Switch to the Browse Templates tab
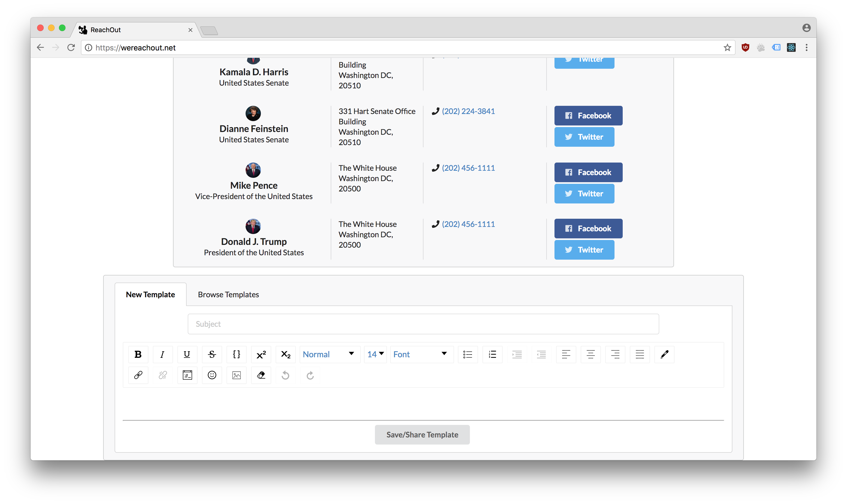 228,295
